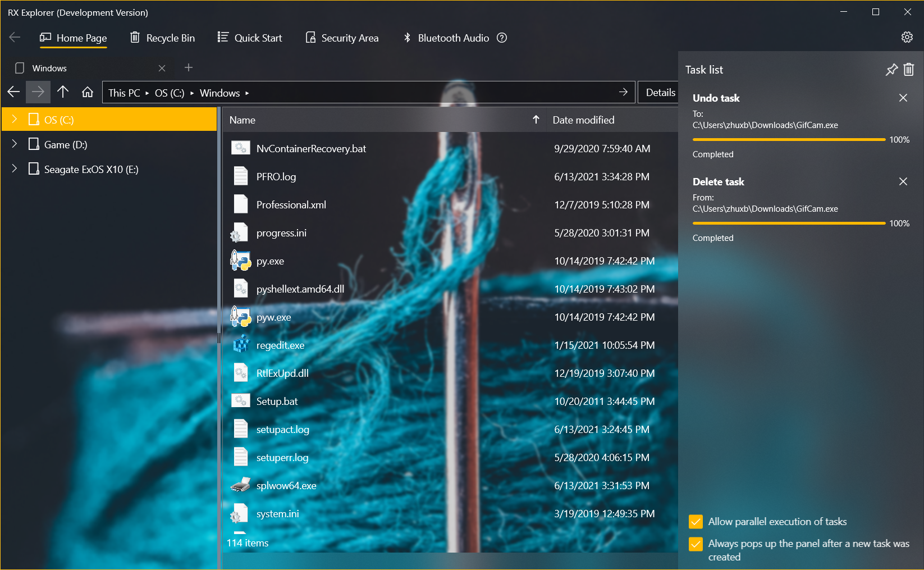924x570 pixels.
Task: Open the Details view mode selector
Action: [x=660, y=93]
